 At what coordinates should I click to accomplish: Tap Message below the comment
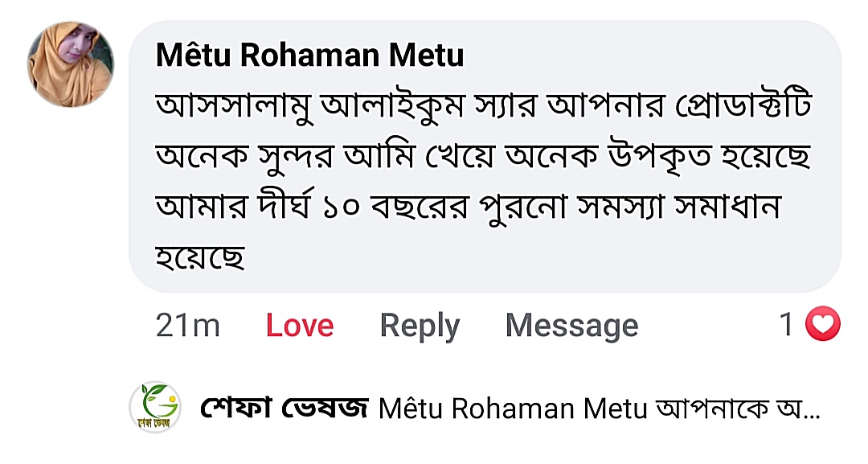pos(571,326)
